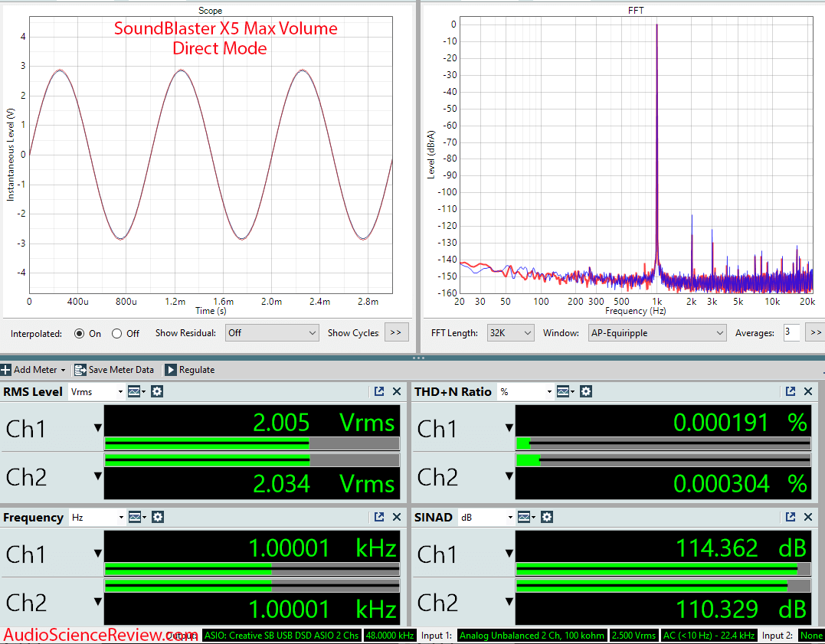Screen dimensions: 825x644
Task: Click the 48.0000 kHz sample rate status
Action: tap(389, 636)
